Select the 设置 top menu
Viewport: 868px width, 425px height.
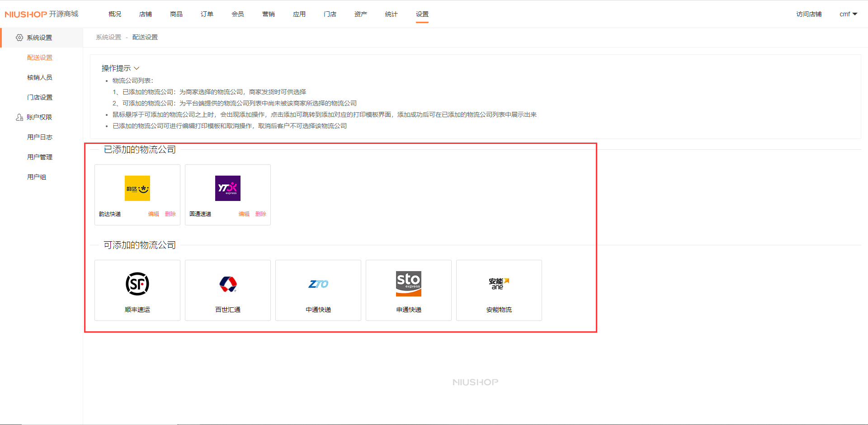click(x=422, y=14)
